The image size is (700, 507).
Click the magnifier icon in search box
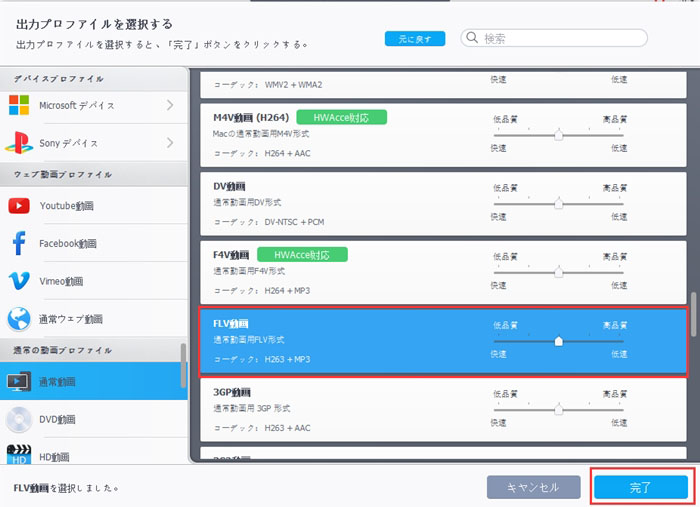(472, 38)
